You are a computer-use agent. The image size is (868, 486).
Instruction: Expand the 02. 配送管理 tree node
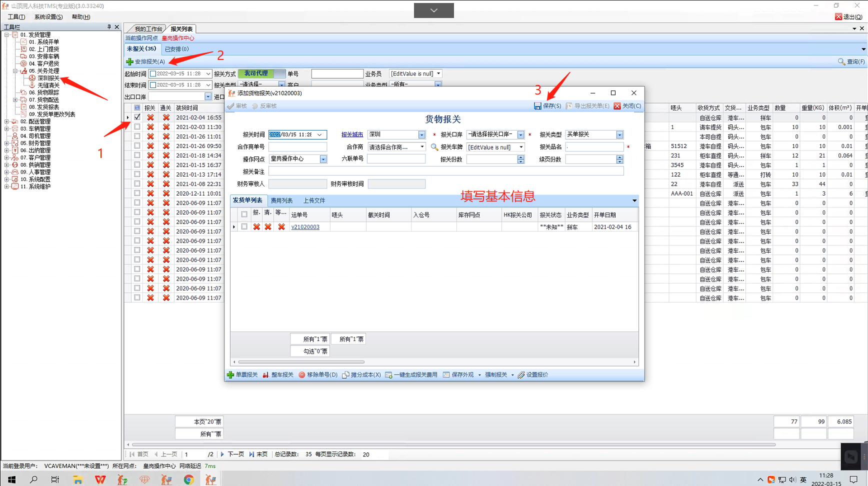[6, 121]
